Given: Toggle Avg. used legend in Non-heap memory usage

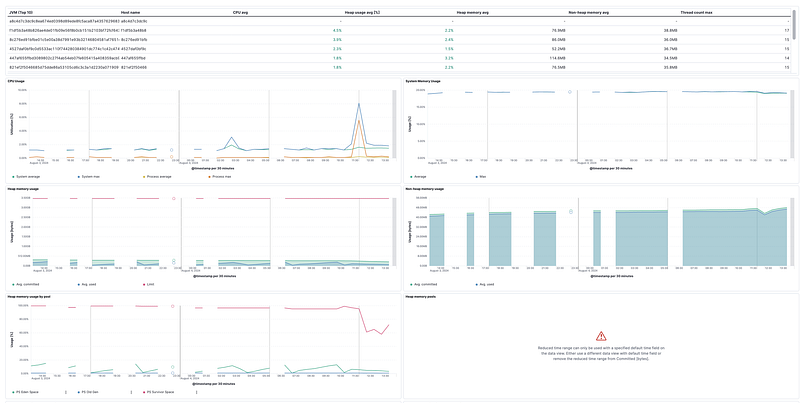Looking at the screenshot, I should pos(485,284).
